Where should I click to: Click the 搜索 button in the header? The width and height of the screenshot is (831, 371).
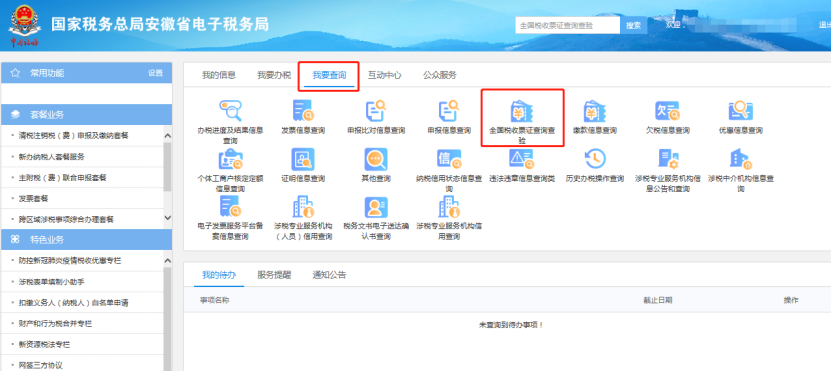coord(633,25)
